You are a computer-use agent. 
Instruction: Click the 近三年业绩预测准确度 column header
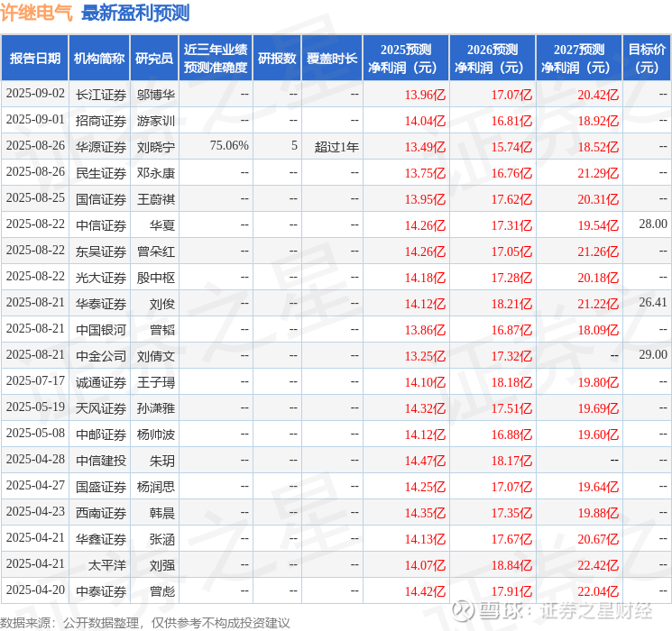tap(216, 59)
